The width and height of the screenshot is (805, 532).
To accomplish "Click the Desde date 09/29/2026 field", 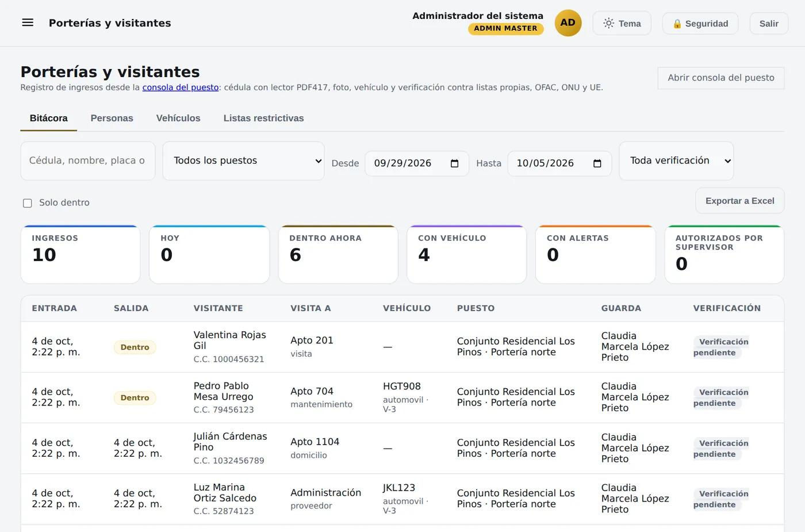I will pyautogui.click(x=417, y=163).
